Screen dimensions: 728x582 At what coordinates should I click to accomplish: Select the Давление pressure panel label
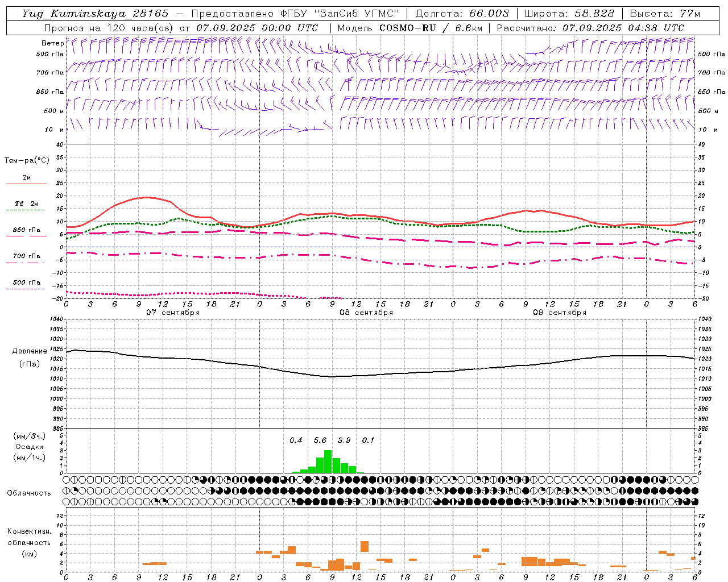point(30,351)
